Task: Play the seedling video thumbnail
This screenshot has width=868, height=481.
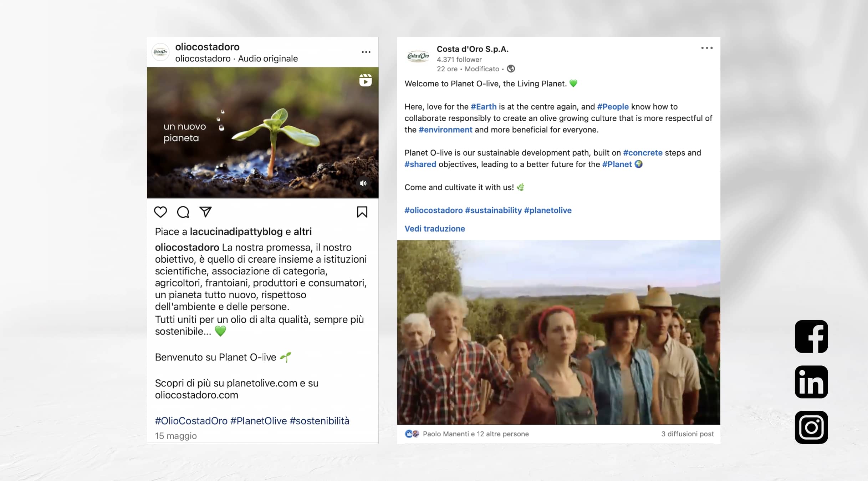Action: 262,133
